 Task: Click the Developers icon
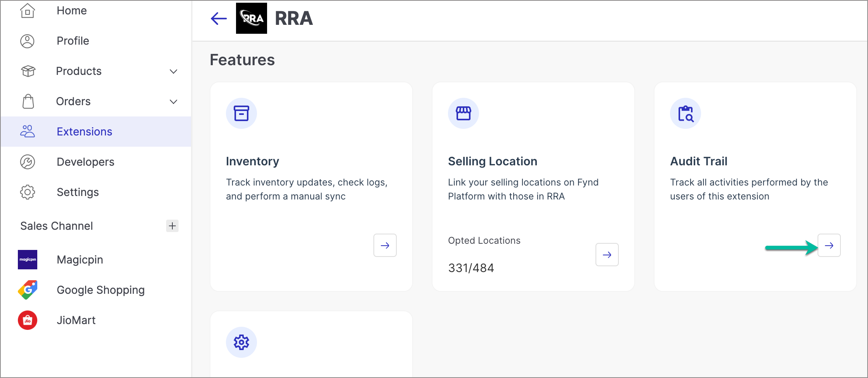click(x=28, y=162)
